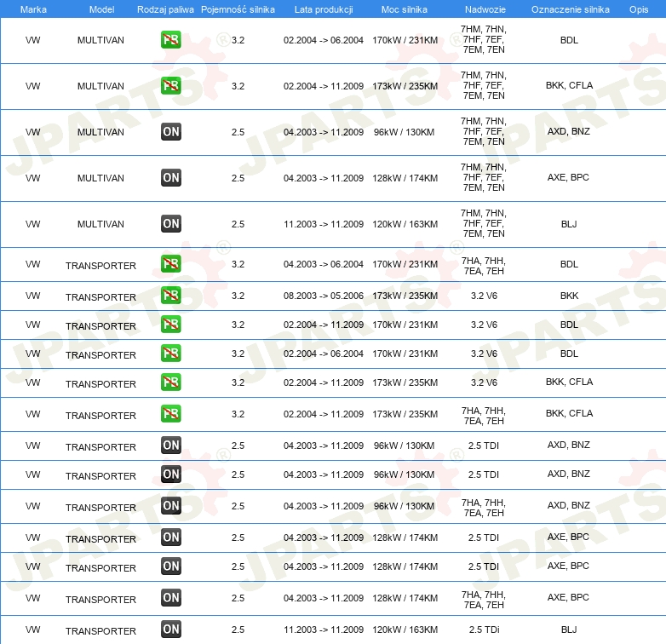Click ON icon in Transporter 128kW row with 7HA body
This screenshot has width=666, height=644.
click(x=170, y=598)
